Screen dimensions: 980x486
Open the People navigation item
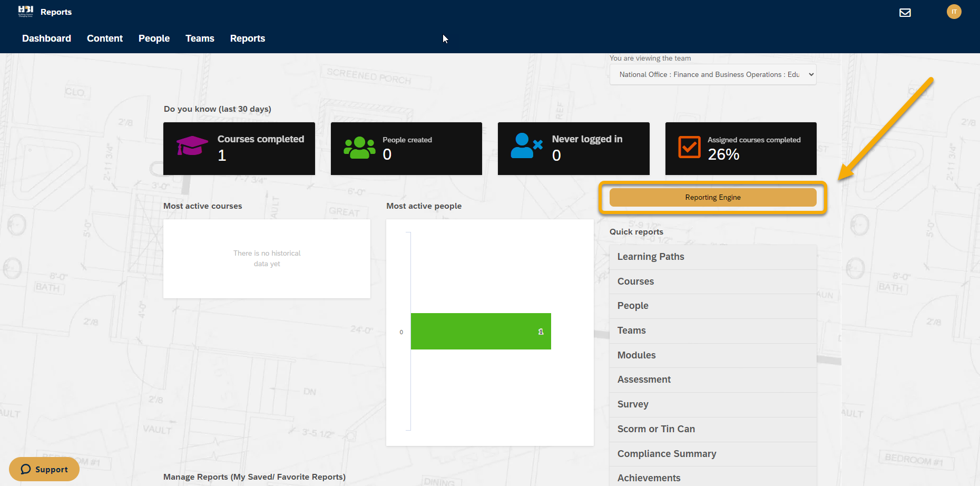154,38
